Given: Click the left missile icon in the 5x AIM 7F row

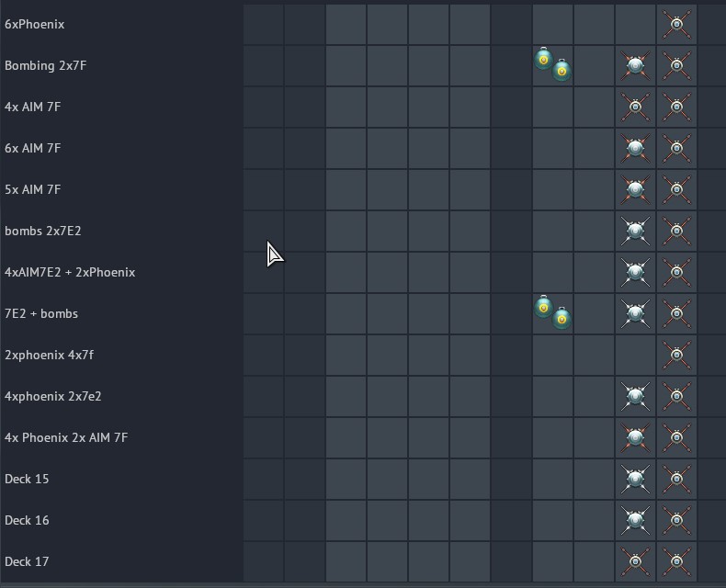Looking at the screenshot, I should tap(635, 189).
